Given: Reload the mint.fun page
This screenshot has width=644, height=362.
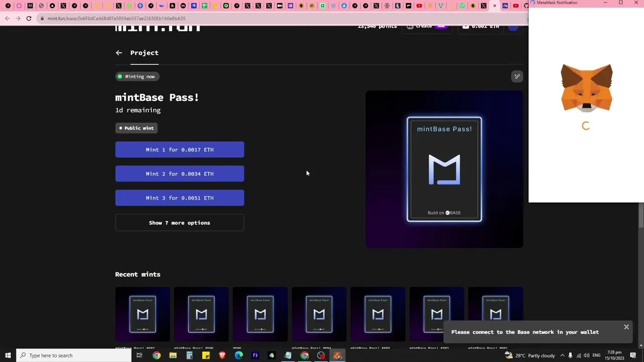Looking at the screenshot, I should 29,19.
